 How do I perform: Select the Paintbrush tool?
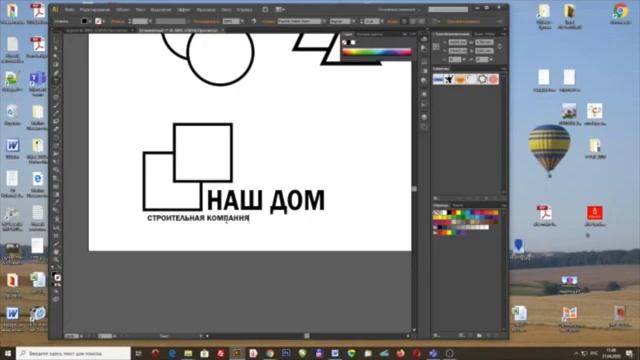[56, 106]
